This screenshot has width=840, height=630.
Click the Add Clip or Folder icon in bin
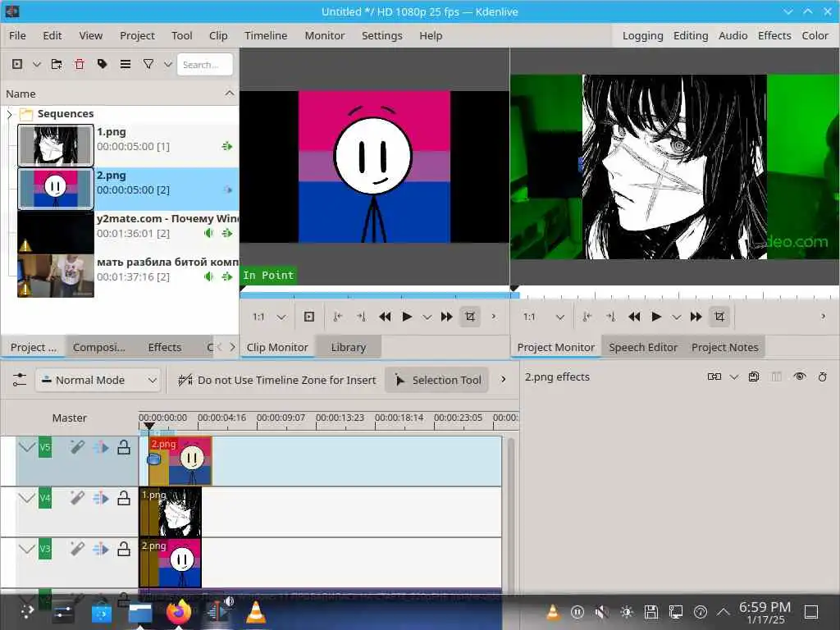[17, 64]
